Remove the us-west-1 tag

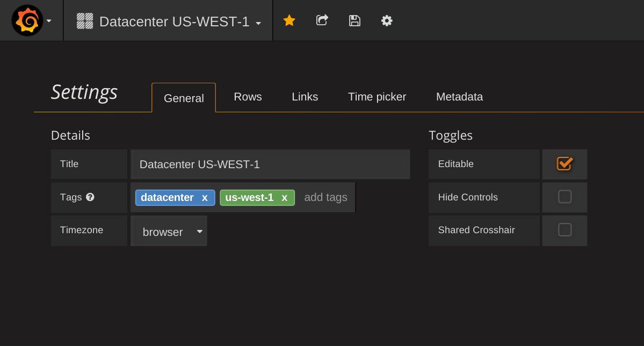[x=285, y=198]
